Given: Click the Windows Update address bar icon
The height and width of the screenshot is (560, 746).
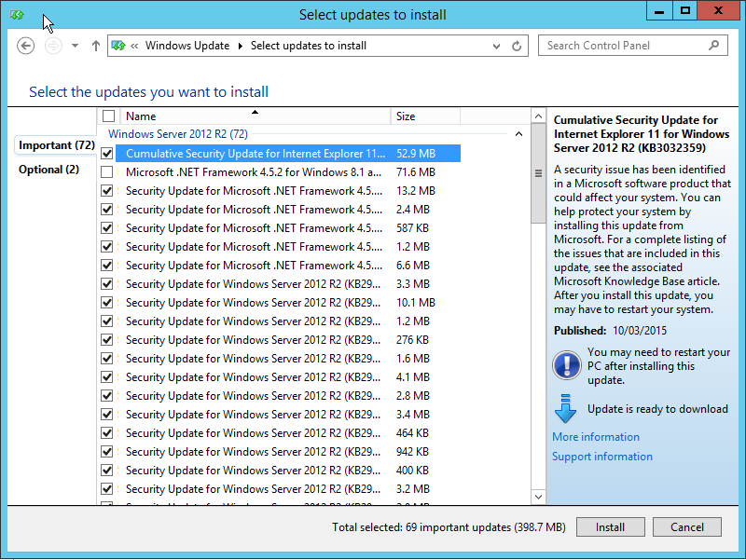Looking at the screenshot, I should tap(118, 46).
